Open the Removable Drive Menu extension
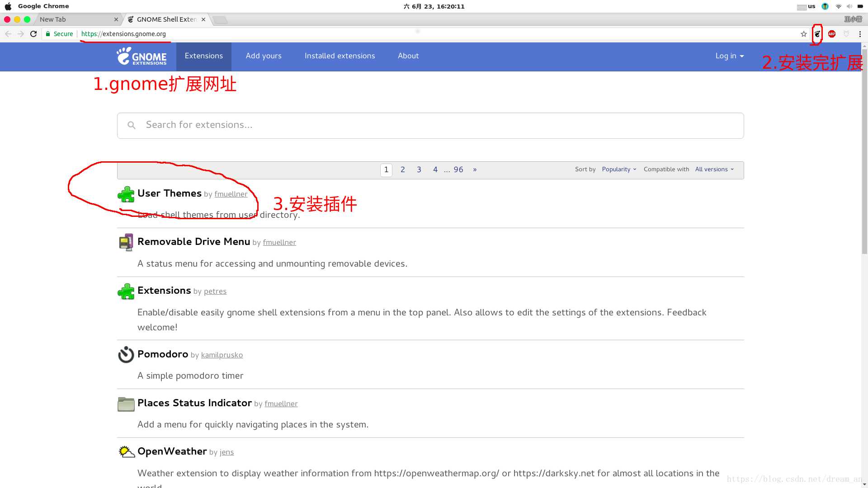Viewport: 868px width, 488px height. (x=193, y=242)
